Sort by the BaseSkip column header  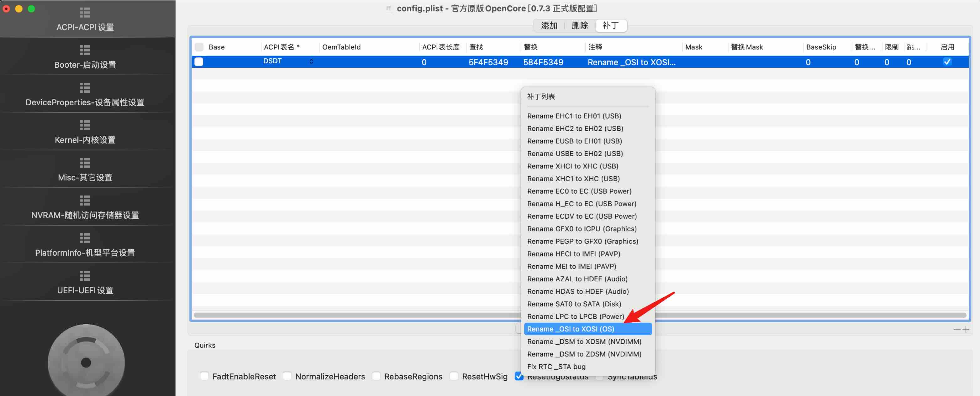click(x=821, y=47)
